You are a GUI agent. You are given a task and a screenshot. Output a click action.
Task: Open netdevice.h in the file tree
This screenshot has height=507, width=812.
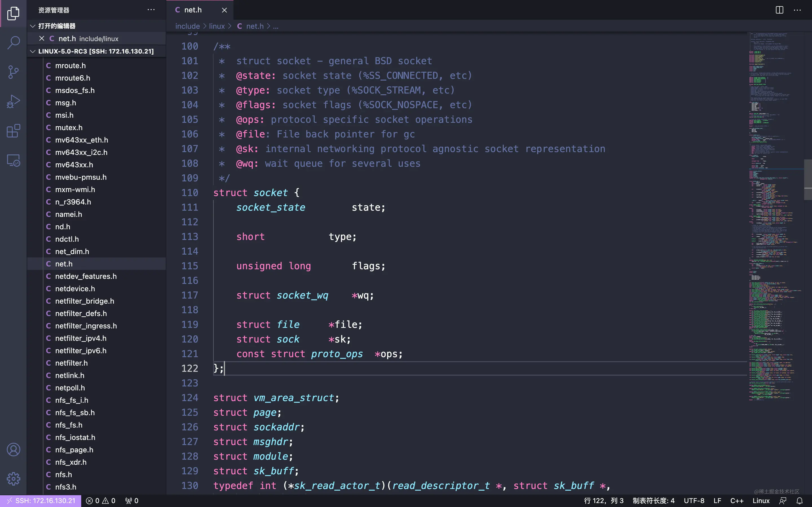(x=75, y=289)
